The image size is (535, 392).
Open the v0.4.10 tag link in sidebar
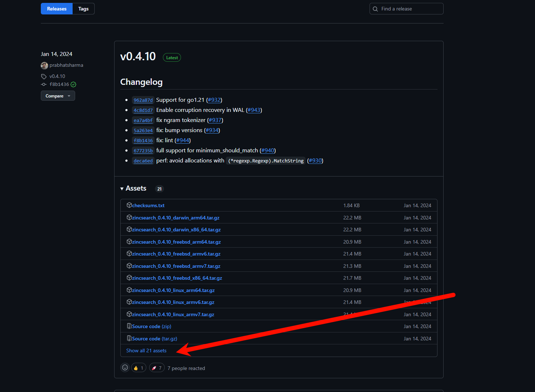click(x=57, y=76)
